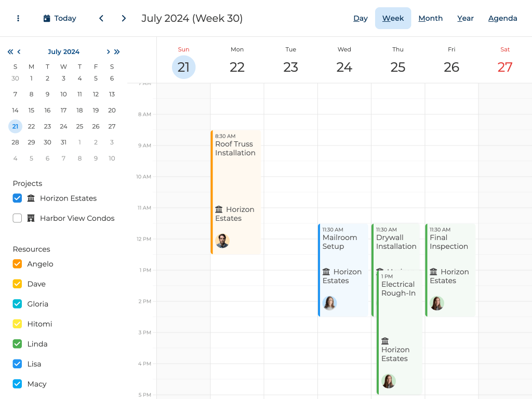Viewport: 532px width, 399px height.
Task: Switch to the Agenda view
Action: click(502, 18)
